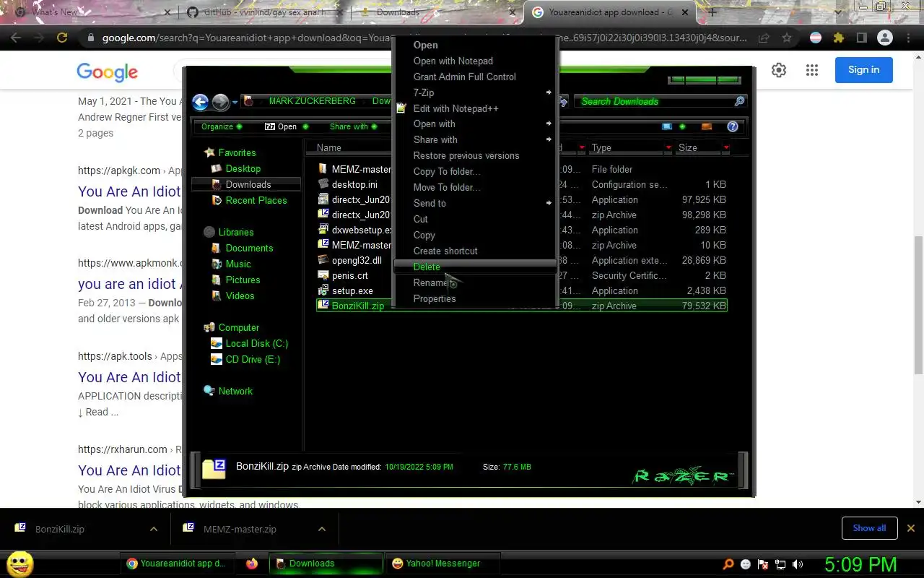Click the Explorer back arrow button
924x578 pixels.
201,102
